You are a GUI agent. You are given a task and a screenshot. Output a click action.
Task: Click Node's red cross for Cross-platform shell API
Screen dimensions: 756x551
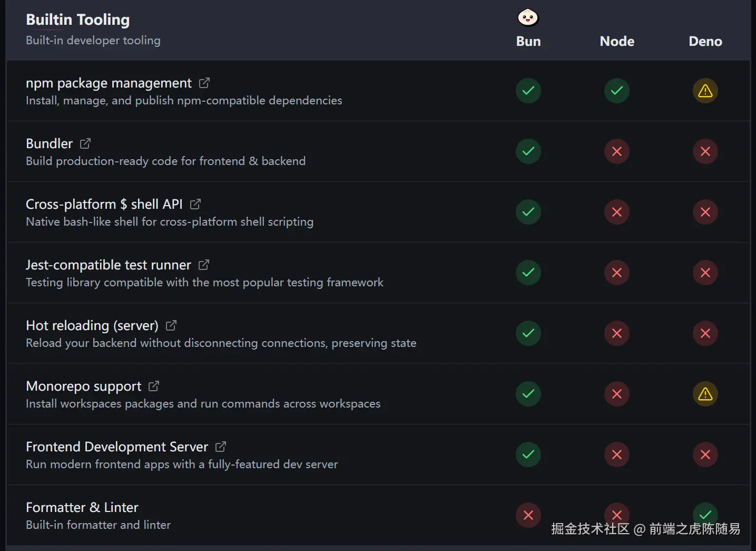(617, 212)
